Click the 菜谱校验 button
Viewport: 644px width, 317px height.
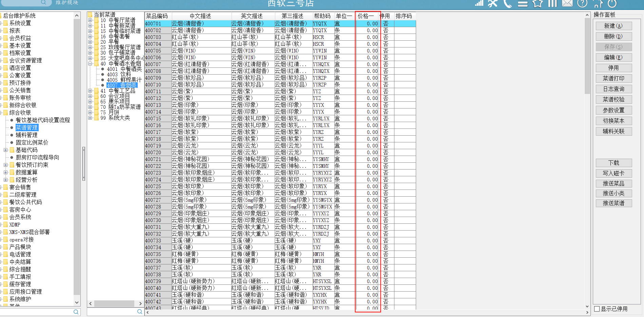[613, 100]
